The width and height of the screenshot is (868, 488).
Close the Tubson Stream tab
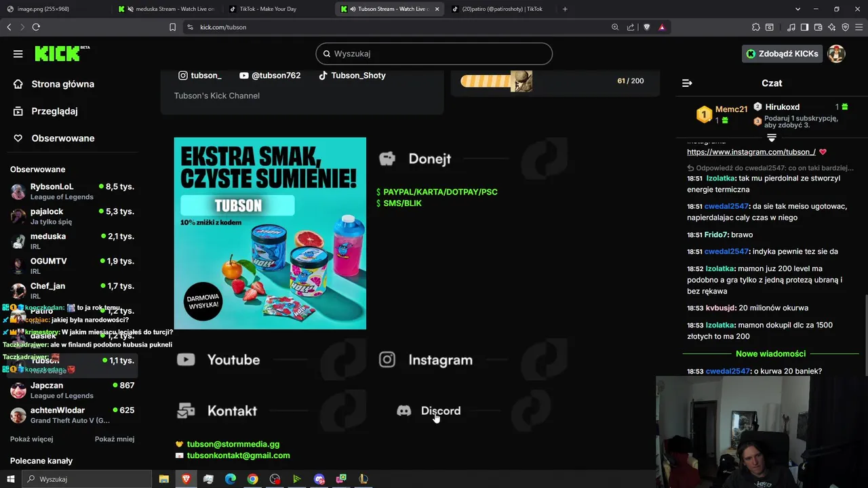point(437,9)
